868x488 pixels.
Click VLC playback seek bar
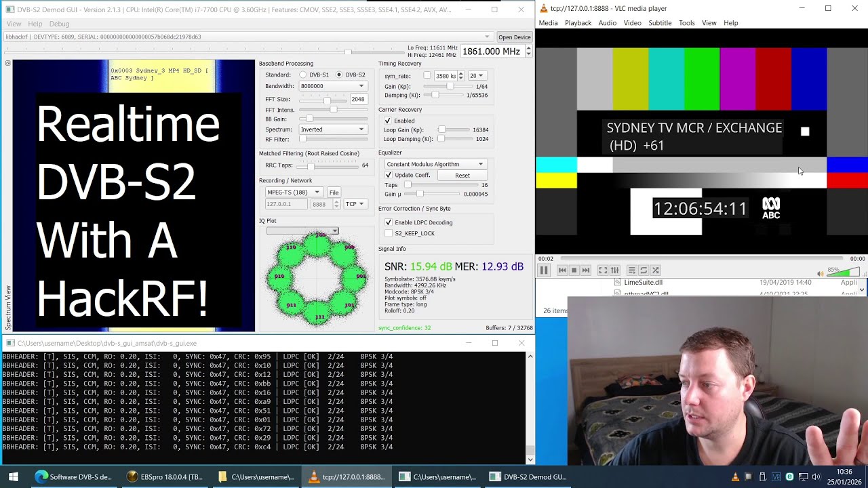coord(702,258)
